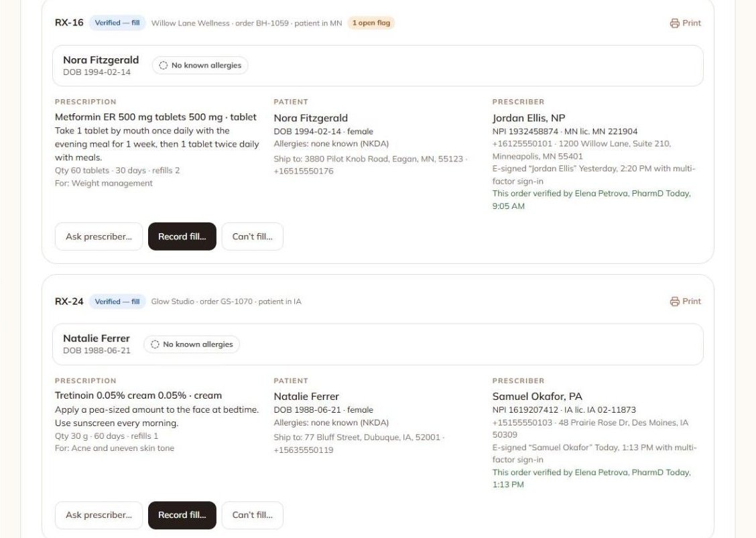The image size is (756, 538).
Task: Click prescriber name Samuel Okafor, PA
Action: tap(537, 396)
